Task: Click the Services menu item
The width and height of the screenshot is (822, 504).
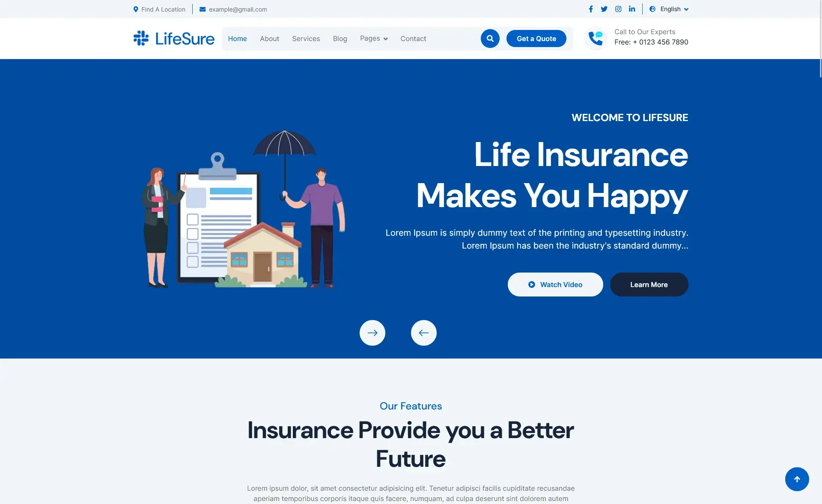Action: click(306, 38)
